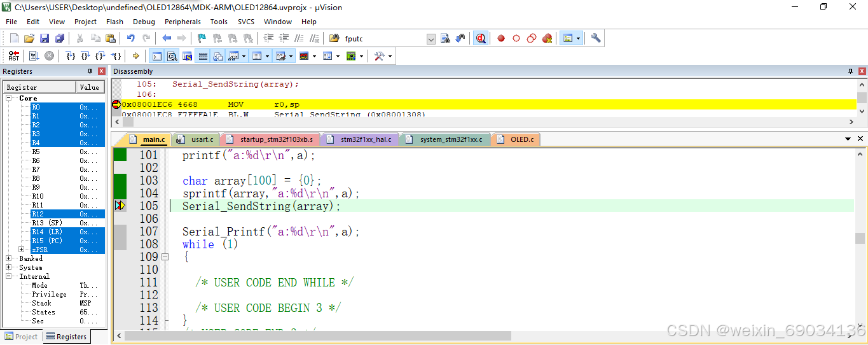Step out of current function
Image resolution: width=868 pixels, height=345 pixels.
pos(101,56)
